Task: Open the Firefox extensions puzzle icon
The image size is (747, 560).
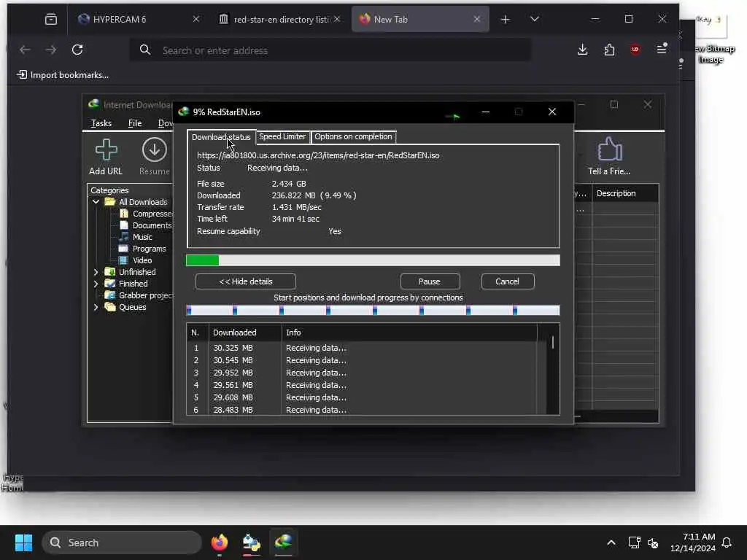Action: 609,50
